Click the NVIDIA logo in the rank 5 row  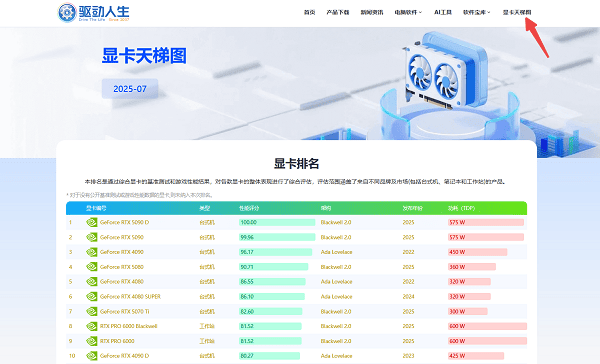click(91, 281)
